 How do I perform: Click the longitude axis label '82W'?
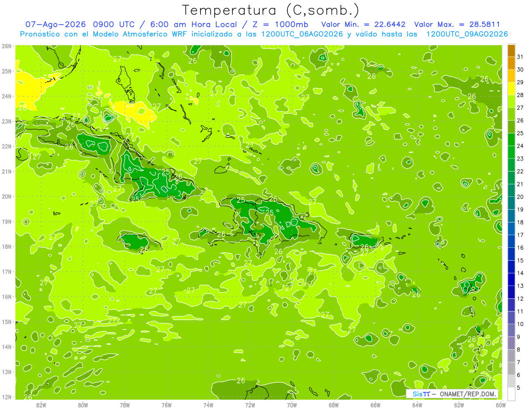pyautogui.click(x=41, y=405)
